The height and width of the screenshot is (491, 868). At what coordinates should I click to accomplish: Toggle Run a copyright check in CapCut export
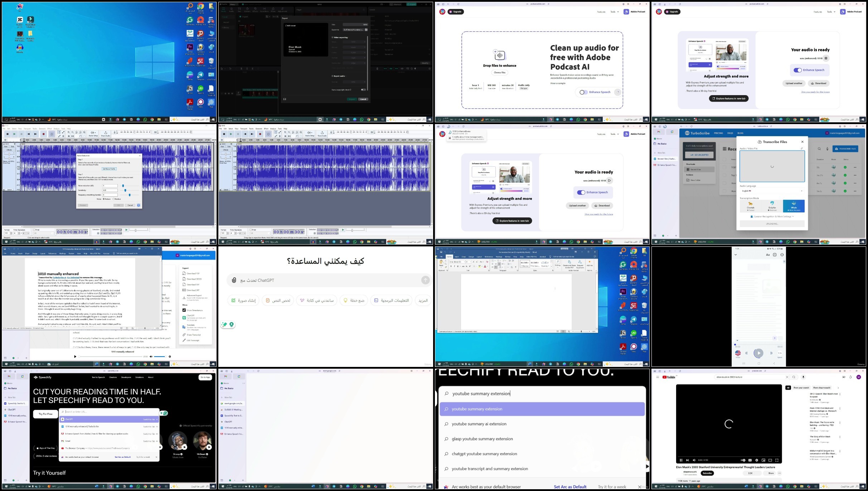tap(363, 90)
